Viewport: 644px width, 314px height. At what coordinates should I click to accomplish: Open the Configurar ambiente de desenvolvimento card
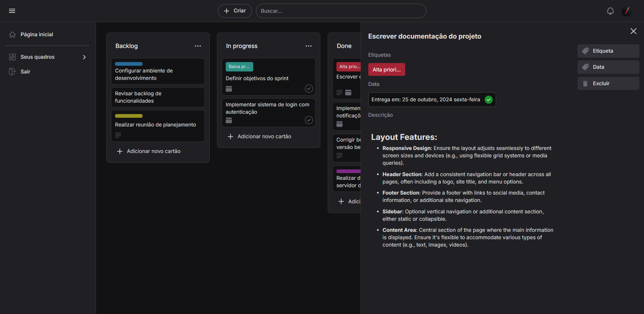158,71
